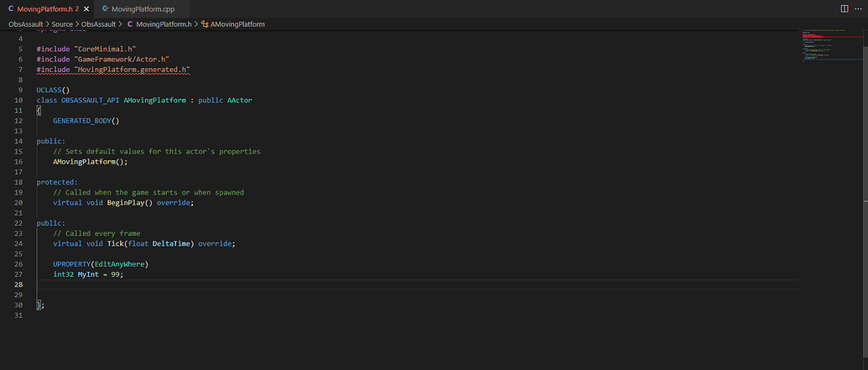
Task: Click the Tick function name
Action: 115,243
